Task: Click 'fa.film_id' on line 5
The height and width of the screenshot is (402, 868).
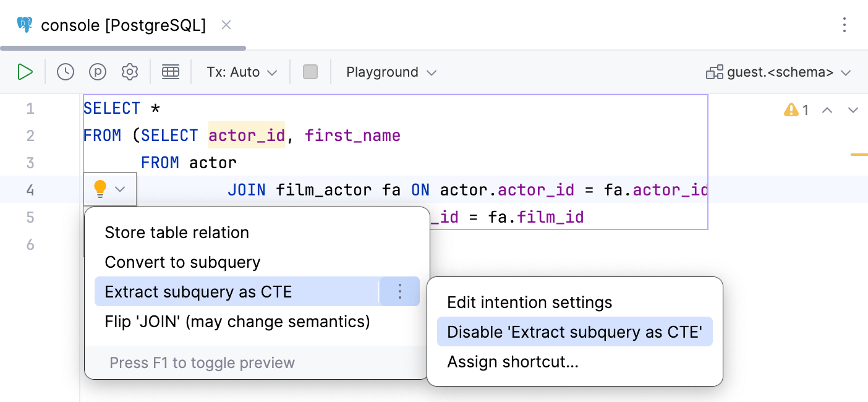Action: coord(535,217)
